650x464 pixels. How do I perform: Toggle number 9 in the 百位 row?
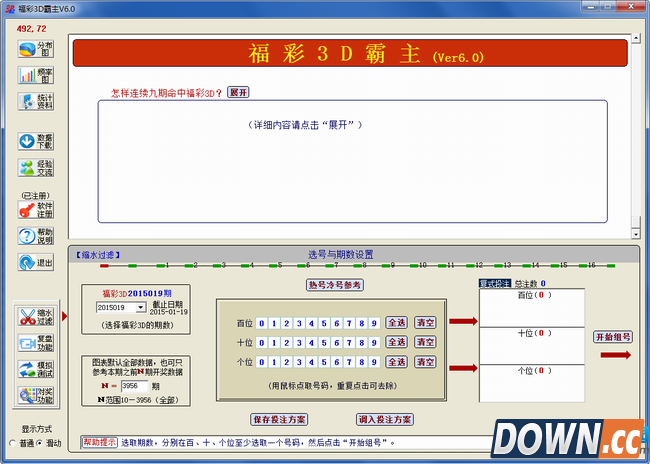click(x=374, y=323)
